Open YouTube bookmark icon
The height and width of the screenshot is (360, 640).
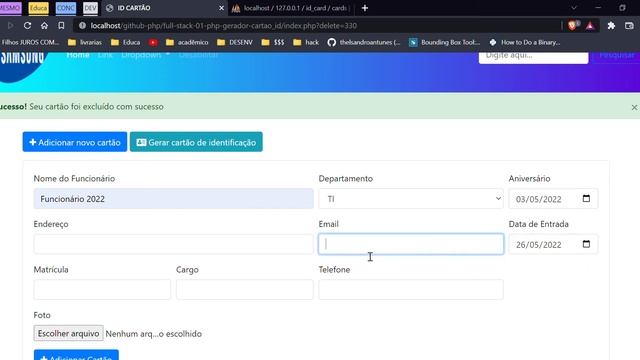click(x=153, y=42)
